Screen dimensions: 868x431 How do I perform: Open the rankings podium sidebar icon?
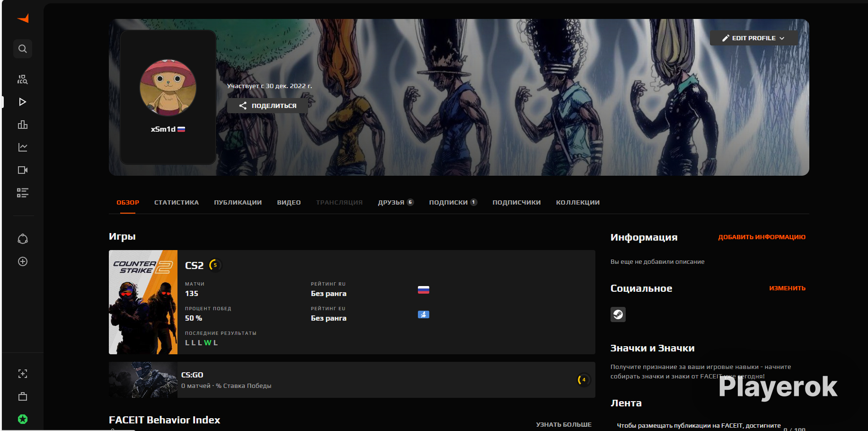[23, 125]
